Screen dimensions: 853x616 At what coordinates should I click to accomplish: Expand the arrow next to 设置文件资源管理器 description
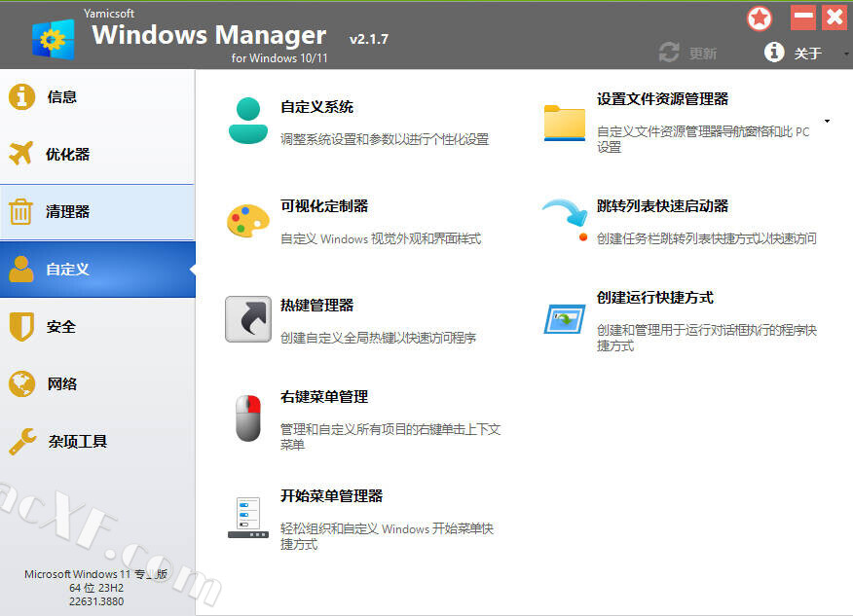click(x=827, y=121)
